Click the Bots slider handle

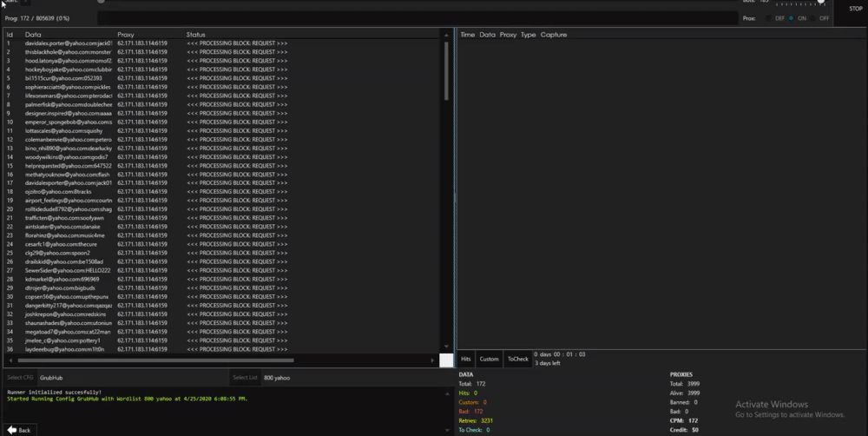point(821,2)
